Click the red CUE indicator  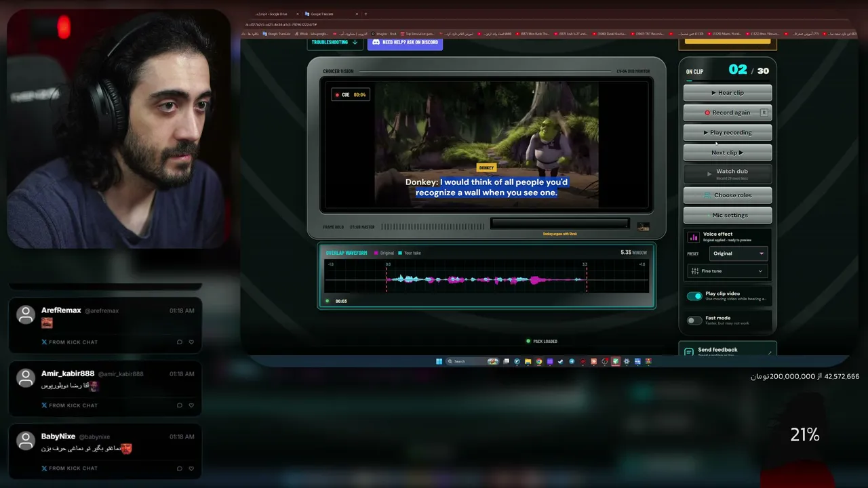(x=350, y=95)
